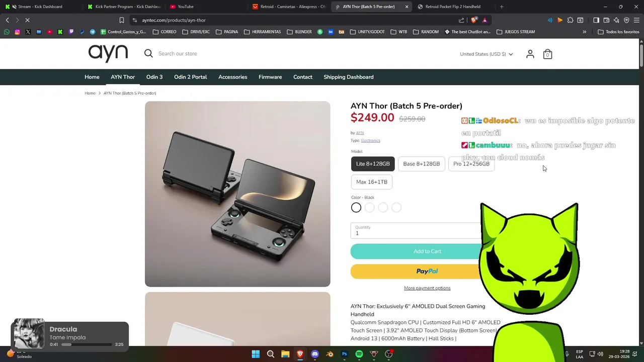
Task: Open Spotify from the taskbar
Action: pos(359,354)
